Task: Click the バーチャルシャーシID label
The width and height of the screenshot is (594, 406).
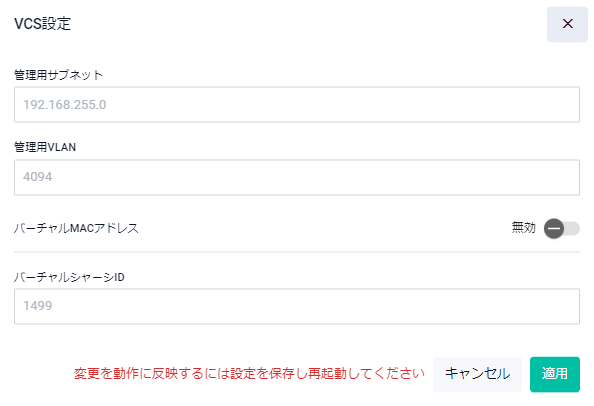Action: [x=69, y=277]
